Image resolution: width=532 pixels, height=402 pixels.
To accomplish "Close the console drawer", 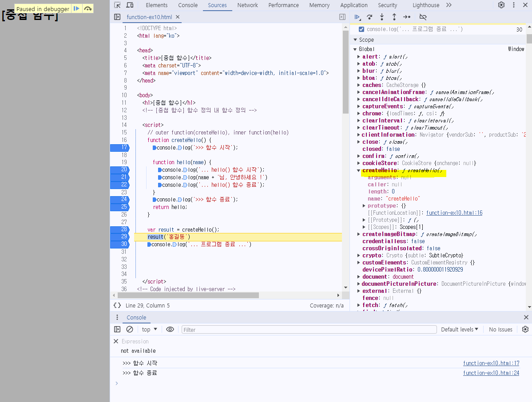I will tap(526, 317).
